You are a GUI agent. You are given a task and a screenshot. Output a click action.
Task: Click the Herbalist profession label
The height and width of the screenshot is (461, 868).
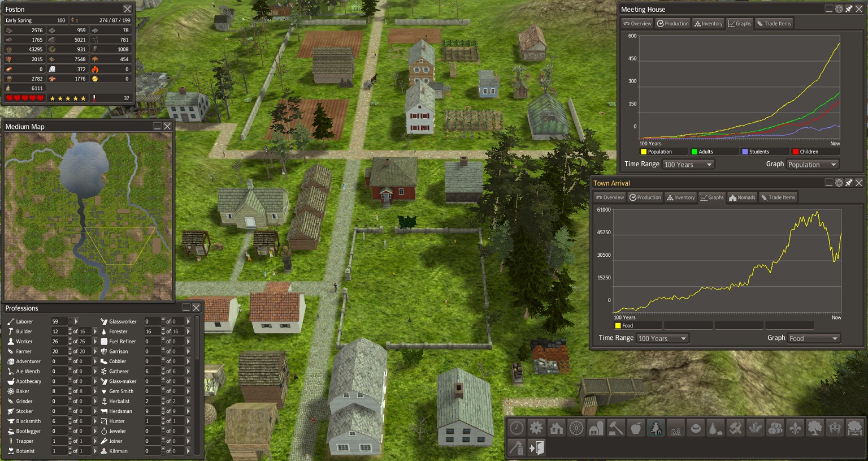pyautogui.click(x=119, y=401)
